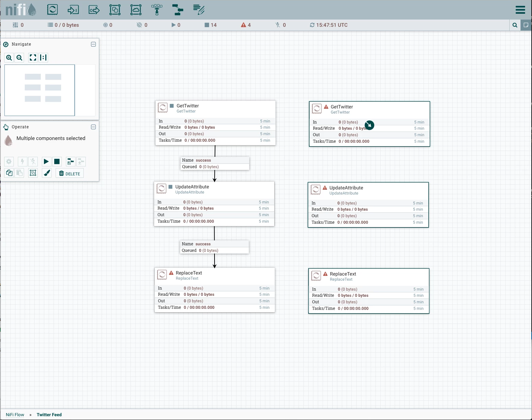Go to NiFi Flow breadcrumb
The image size is (532, 420).
point(15,415)
